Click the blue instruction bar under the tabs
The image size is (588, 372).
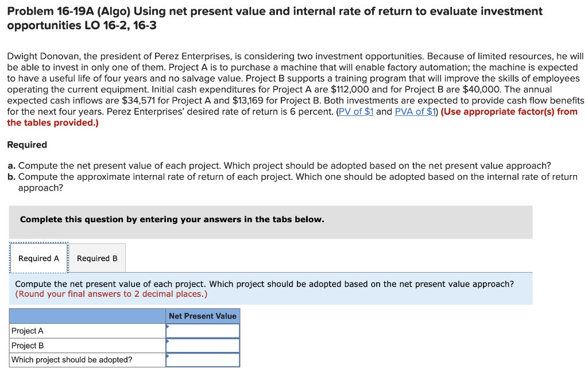point(270,289)
